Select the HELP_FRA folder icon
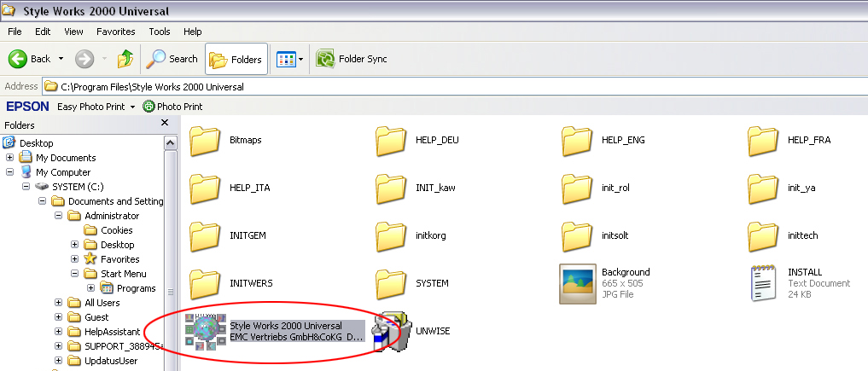This screenshot has width=868, height=371. coord(763,142)
